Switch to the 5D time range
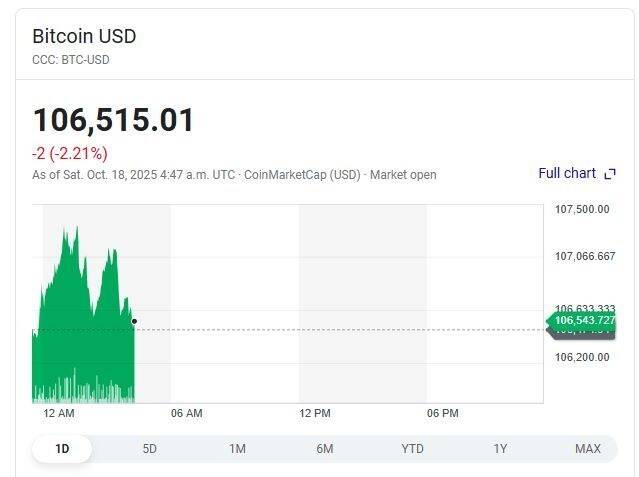 149,449
